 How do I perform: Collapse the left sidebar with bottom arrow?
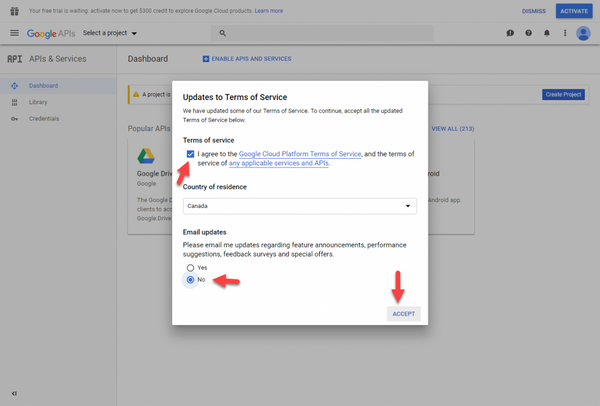(14, 393)
